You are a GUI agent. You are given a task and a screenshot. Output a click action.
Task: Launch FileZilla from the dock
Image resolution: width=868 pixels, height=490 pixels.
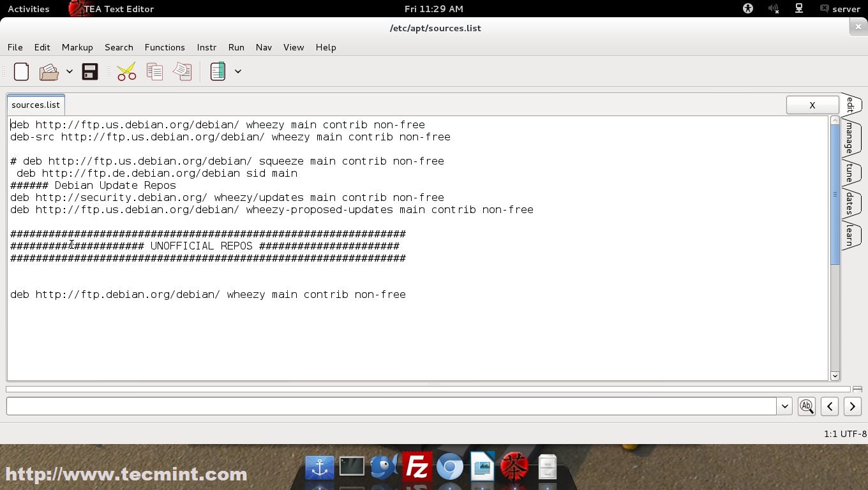click(x=417, y=468)
